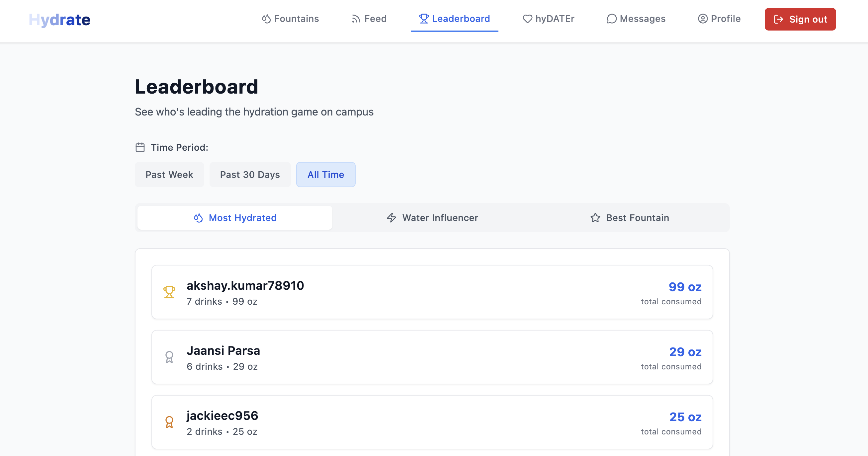Click the bronze medal beside jackieec956
Image resolution: width=868 pixels, height=456 pixels.
pyautogui.click(x=169, y=422)
